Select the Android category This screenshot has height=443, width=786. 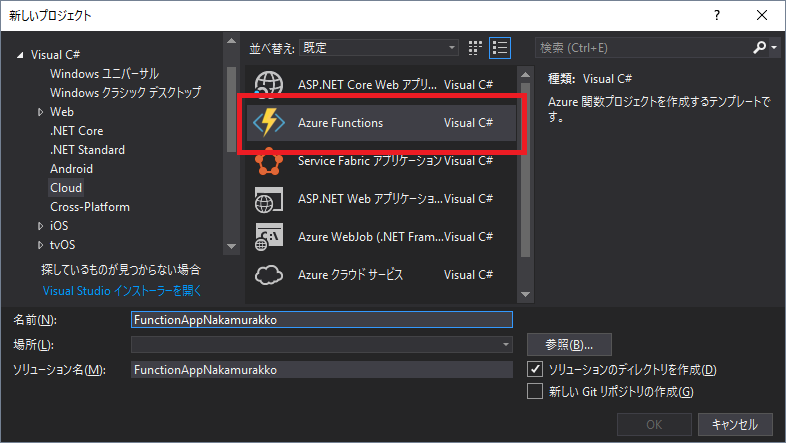click(x=71, y=169)
